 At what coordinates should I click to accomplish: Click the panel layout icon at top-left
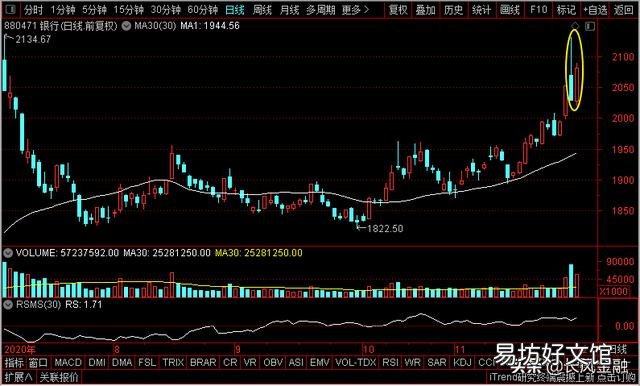[x=10, y=10]
